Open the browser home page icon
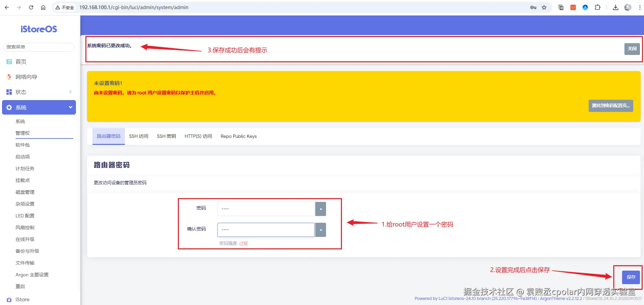The height and width of the screenshot is (305, 644). coord(43,7)
